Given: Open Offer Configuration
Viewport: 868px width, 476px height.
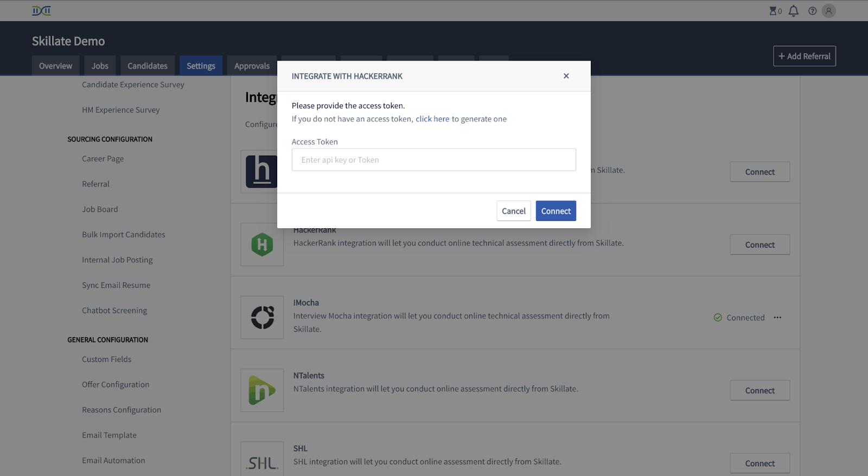Looking at the screenshot, I should point(116,385).
